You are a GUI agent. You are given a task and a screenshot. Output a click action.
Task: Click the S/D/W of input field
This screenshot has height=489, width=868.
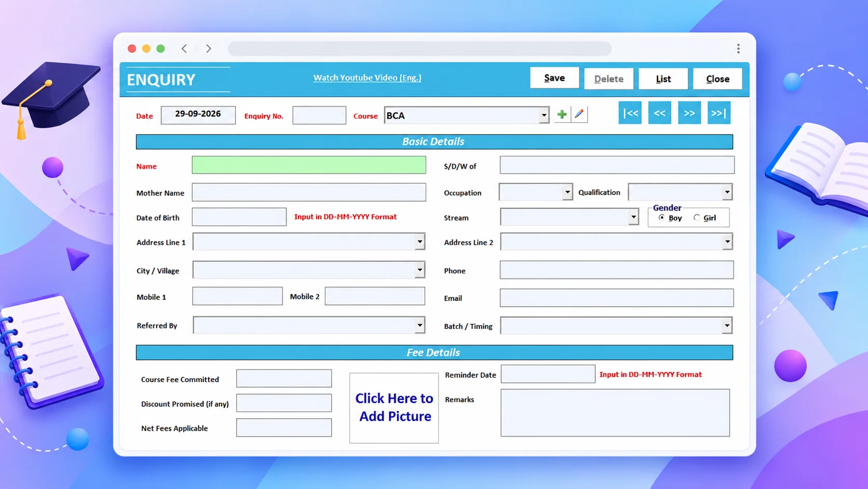pyautogui.click(x=617, y=165)
